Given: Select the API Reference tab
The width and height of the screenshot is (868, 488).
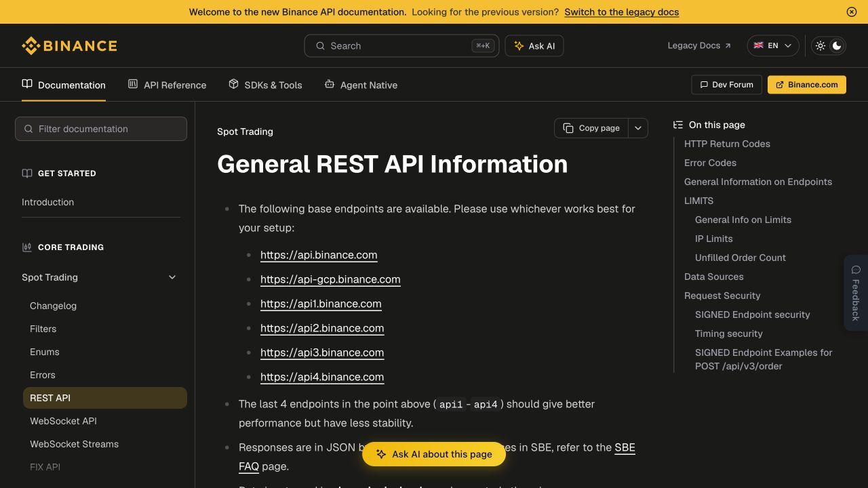Looking at the screenshot, I should click(x=167, y=85).
